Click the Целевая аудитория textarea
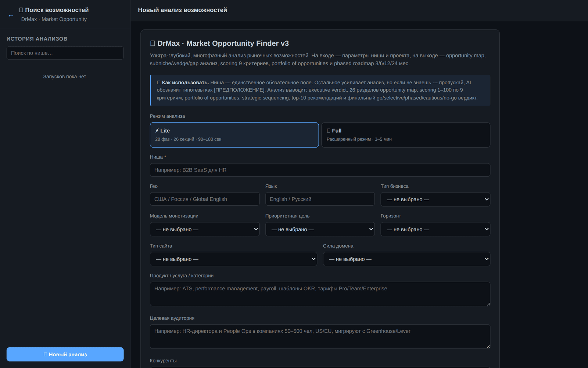The width and height of the screenshot is (588, 368). click(x=320, y=336)
